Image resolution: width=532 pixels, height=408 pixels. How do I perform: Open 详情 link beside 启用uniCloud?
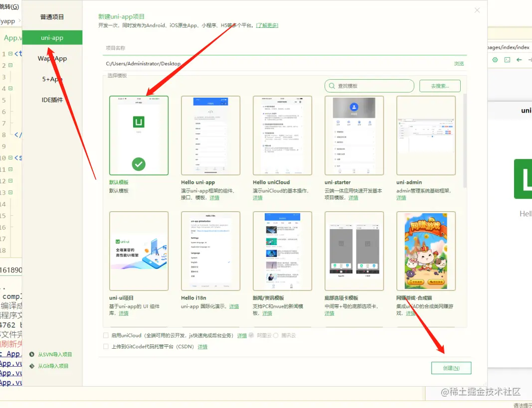[242, 335]
